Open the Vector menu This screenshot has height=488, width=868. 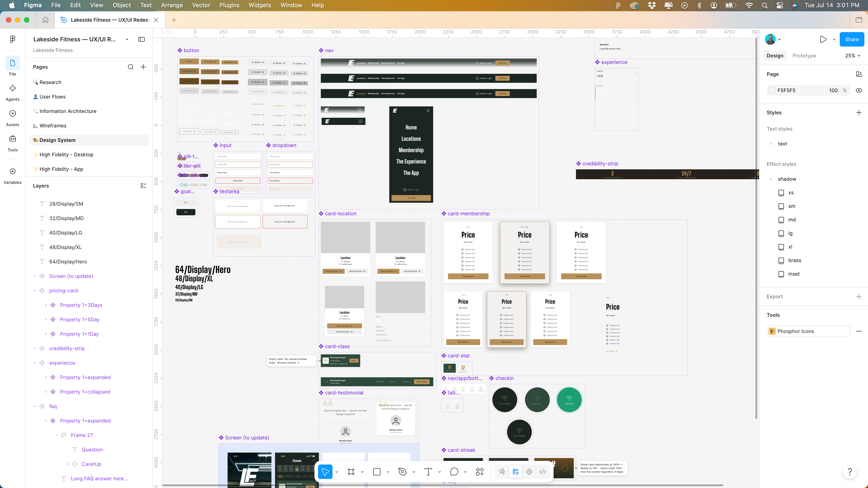tap(201, 5)
